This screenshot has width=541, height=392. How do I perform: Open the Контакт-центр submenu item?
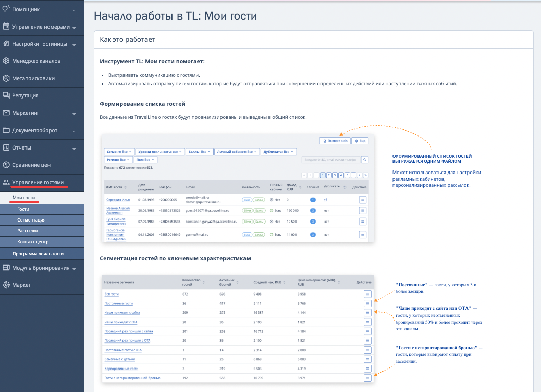(42, 242)
